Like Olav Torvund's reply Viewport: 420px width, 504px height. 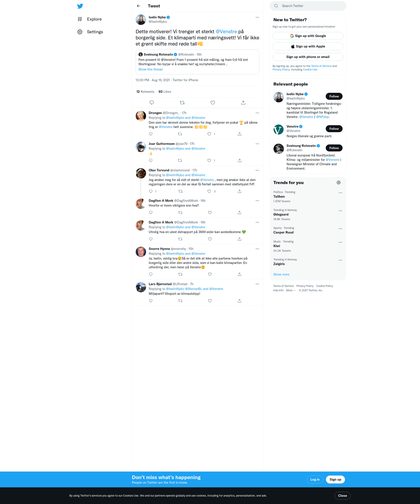click(x=209, y=191)
